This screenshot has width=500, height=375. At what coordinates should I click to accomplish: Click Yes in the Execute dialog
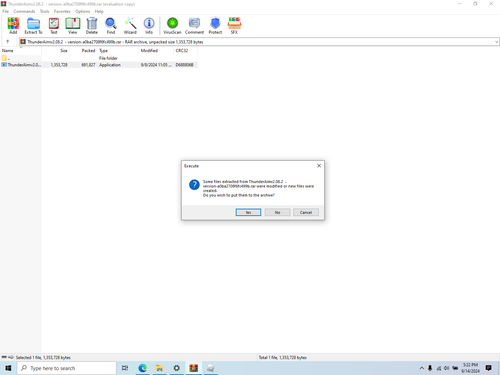point(248,212)
